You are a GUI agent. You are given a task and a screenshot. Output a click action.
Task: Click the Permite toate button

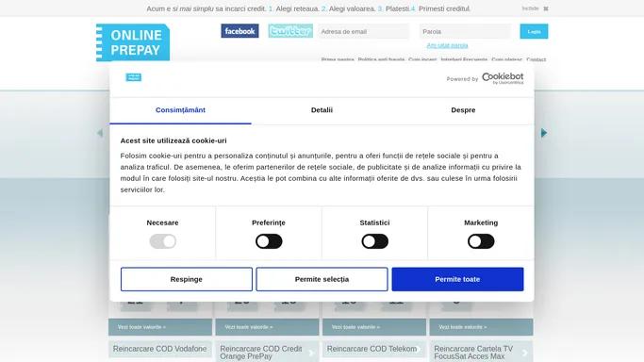point(457,279)
